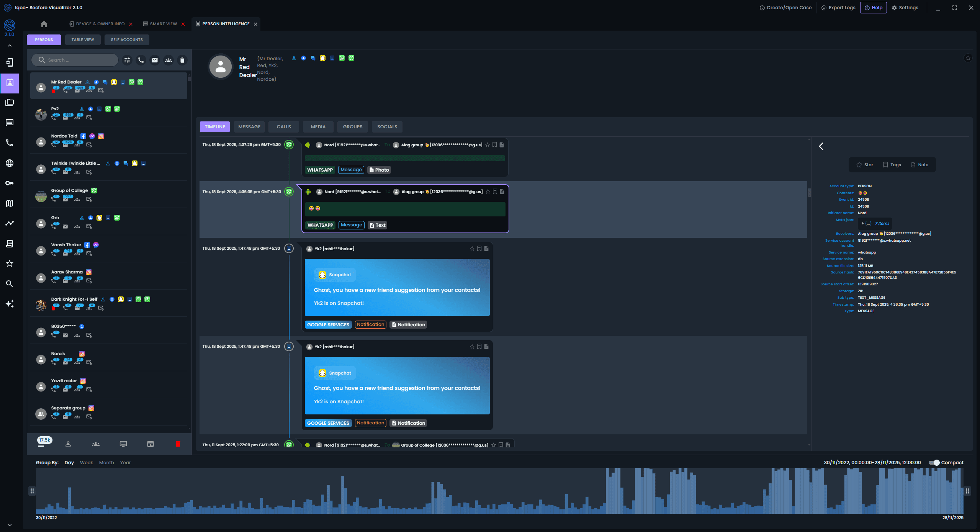Filter persons by email using envelope icon
The height and width of the screenshot is (532, 980).
pos(155,60)
